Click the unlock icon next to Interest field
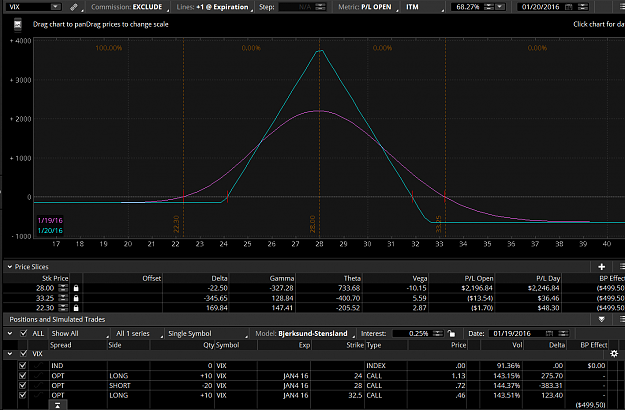This screenshot has width=625, height=410. point(451,333)
